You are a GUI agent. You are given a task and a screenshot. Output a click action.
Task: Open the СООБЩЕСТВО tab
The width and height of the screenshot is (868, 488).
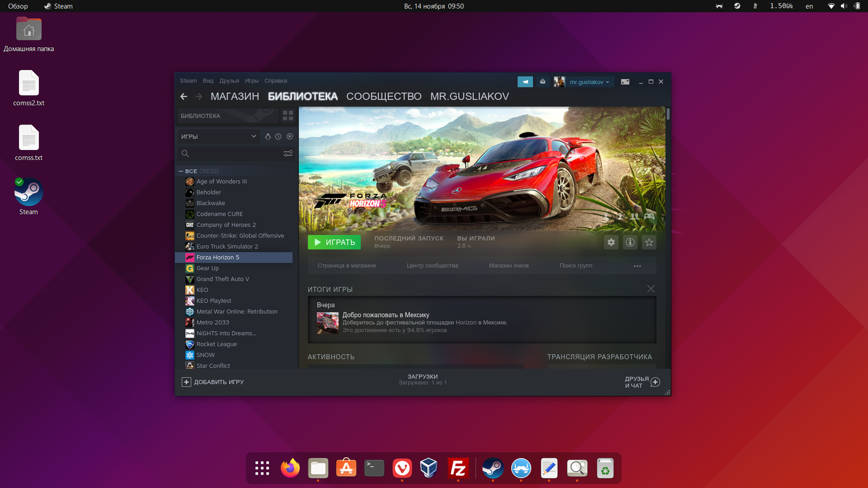click(384, 97)
